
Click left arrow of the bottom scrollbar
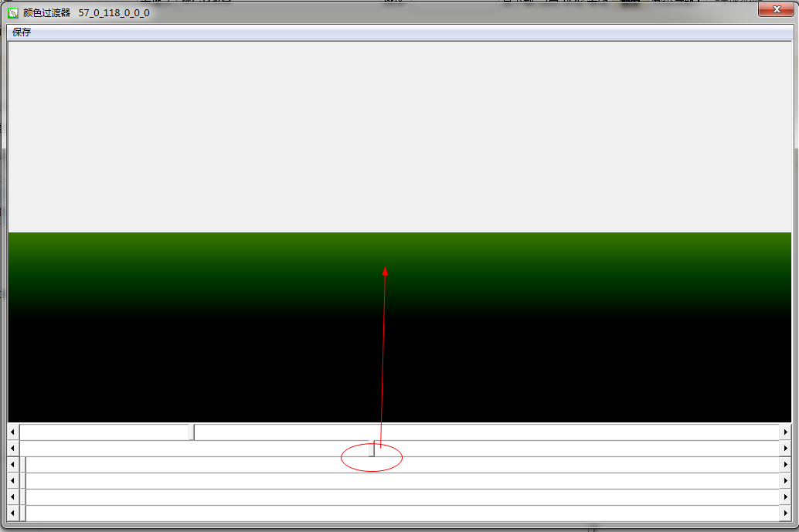coord(13,513)
